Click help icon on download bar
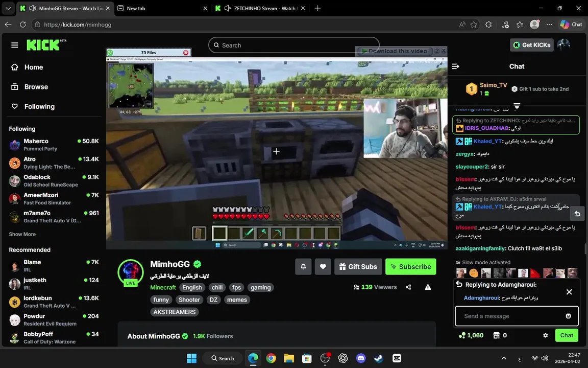 436,51
